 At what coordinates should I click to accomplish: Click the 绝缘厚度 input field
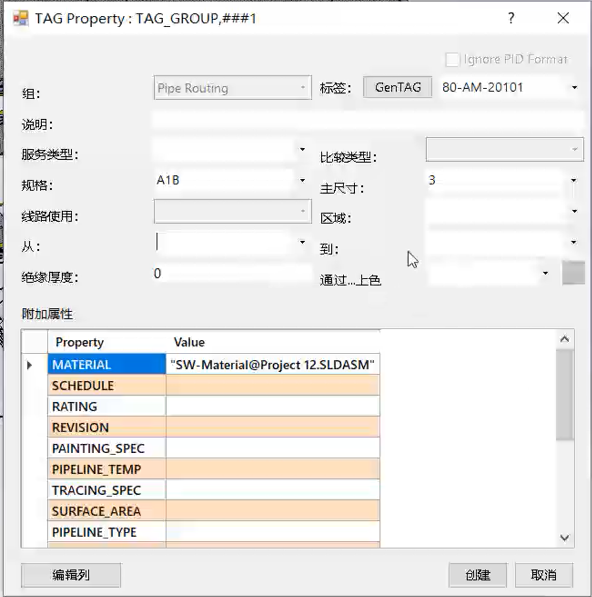click(232, 273)
